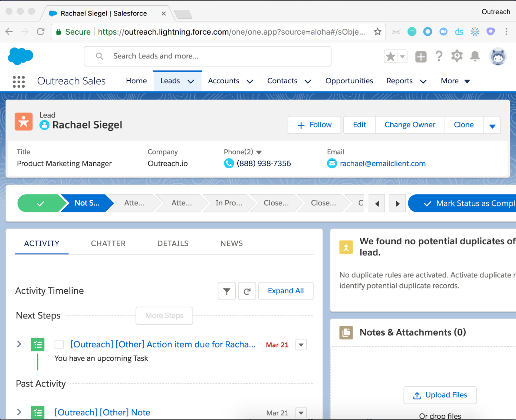Expand the [Outreach] [Other] Note entry
Viewport: 516px width, 420px height.
point(19,412)
